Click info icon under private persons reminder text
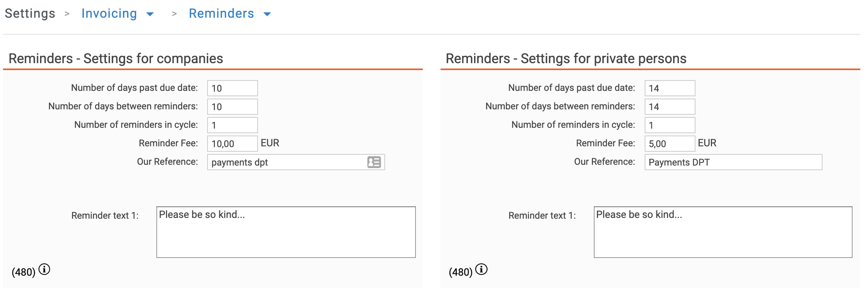The height and width of the screenshot is (288, 868). click(481, 269)
